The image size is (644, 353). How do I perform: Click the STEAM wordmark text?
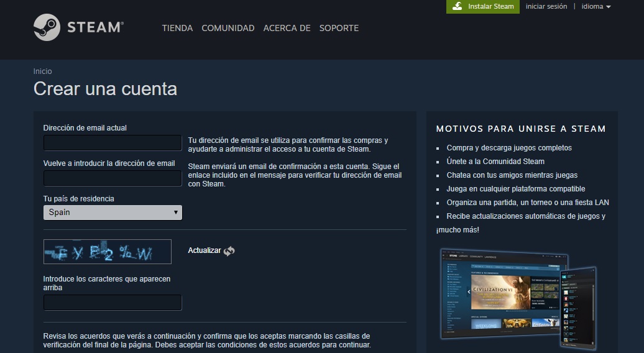pos(95,27)
